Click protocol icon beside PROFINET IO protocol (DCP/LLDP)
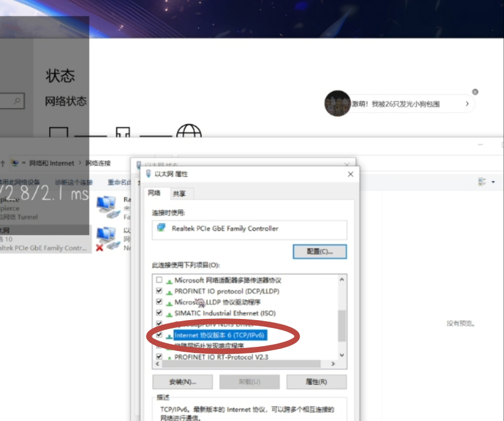 coord(169,292)
